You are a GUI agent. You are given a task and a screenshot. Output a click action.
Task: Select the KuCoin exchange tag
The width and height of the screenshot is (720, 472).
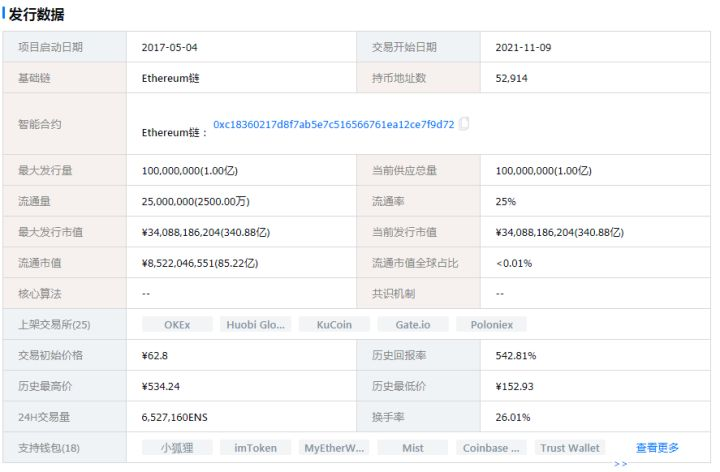(334, 325)
